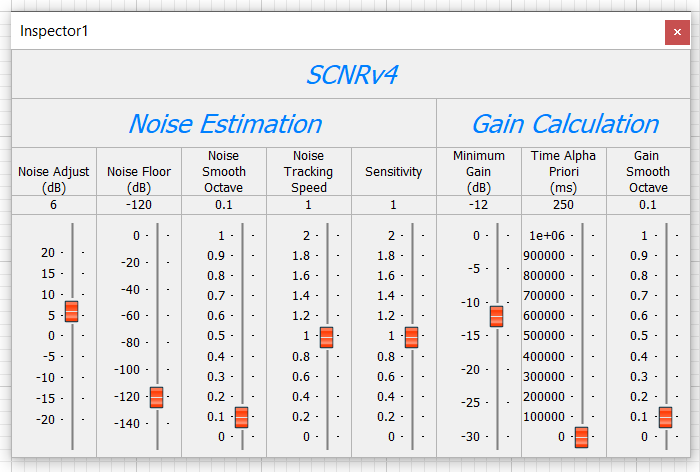The height and width of the screenshot is (472, 700).
Task: Select the Noise Adjust value field showing 6
Action: (x=54, y=204)
